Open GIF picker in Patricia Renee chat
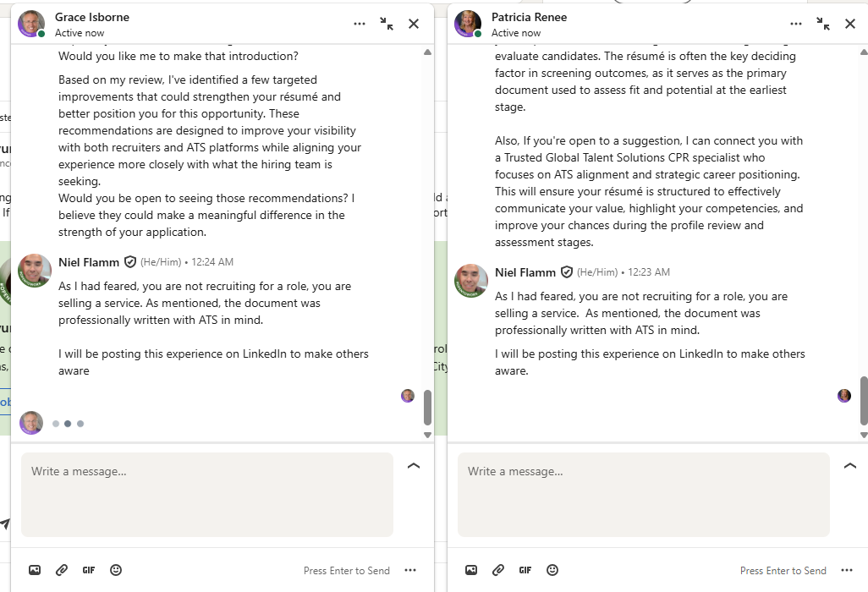 [525, 570]
